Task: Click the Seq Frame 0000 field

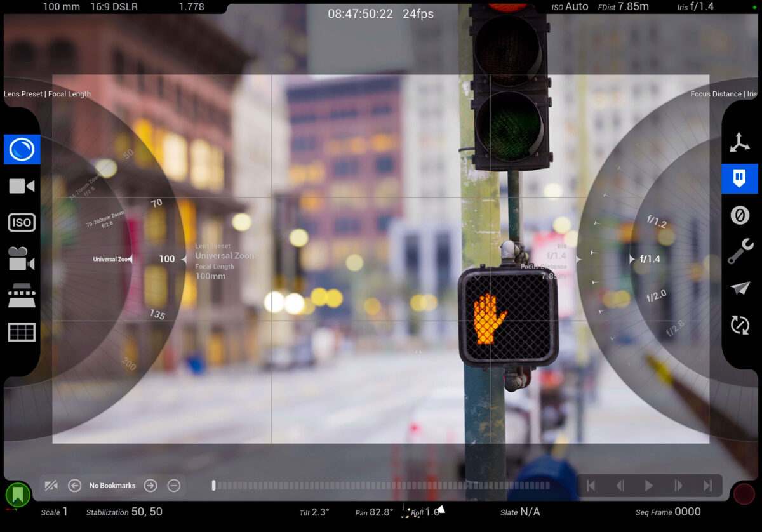Action: [668, 512]
